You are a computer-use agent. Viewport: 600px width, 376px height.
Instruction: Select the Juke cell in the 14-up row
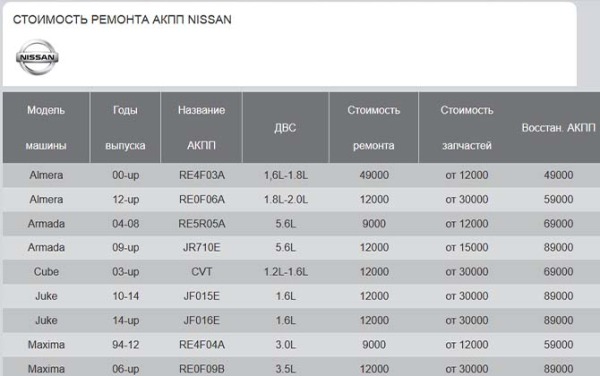(46, 320)
